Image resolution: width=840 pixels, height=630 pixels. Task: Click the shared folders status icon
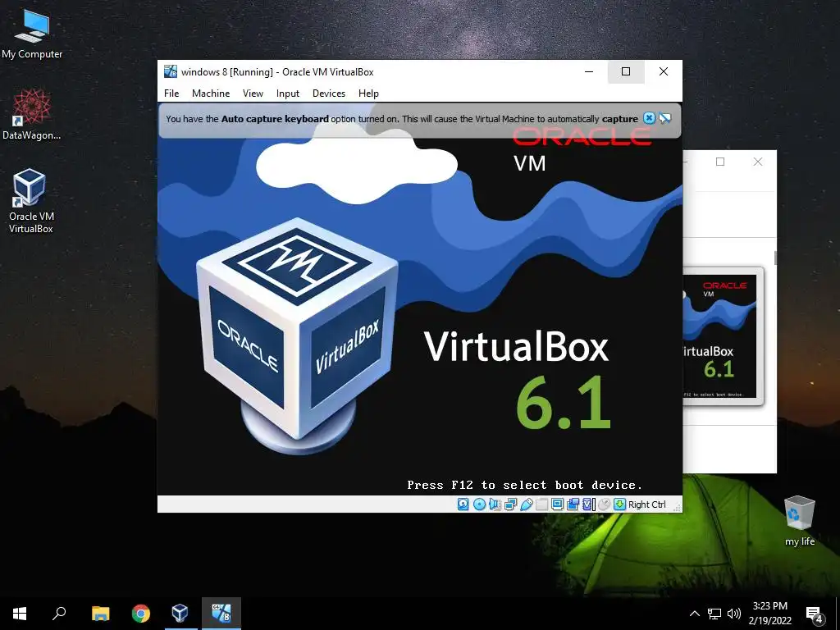point(541,504)
